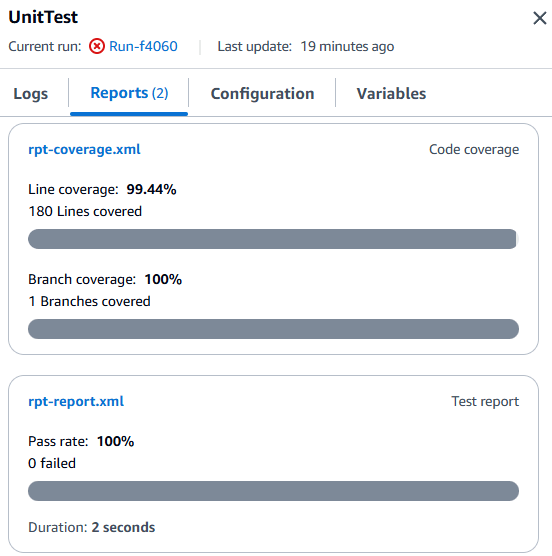Select the 'Duration: 2 seconds' text
552x556 pixels.
point(92,527)
